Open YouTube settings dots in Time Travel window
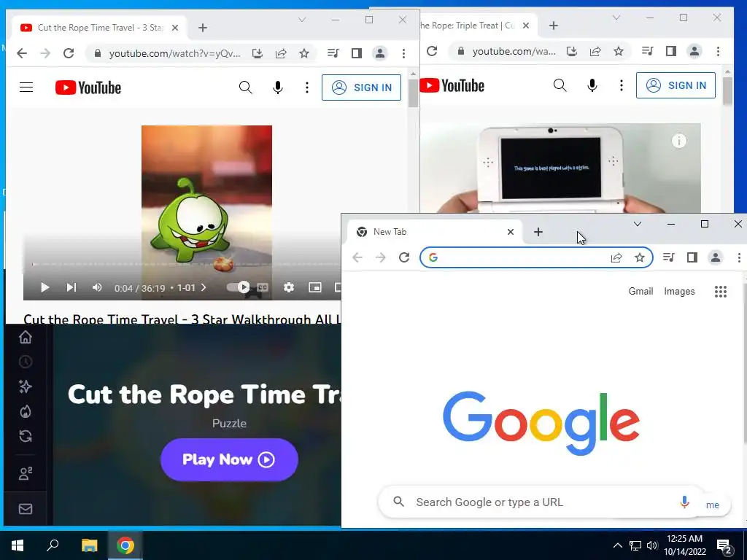 click(x=307, y=87)
